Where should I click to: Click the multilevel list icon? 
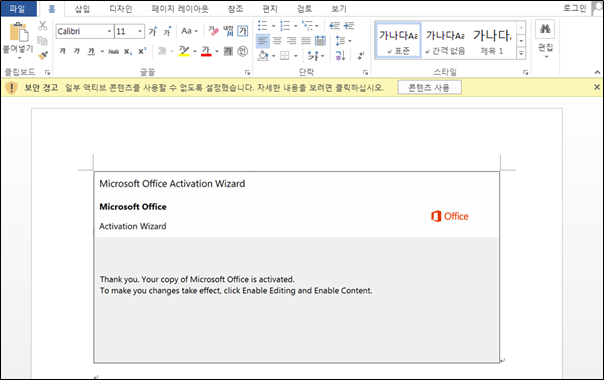(x=307, y=26)
